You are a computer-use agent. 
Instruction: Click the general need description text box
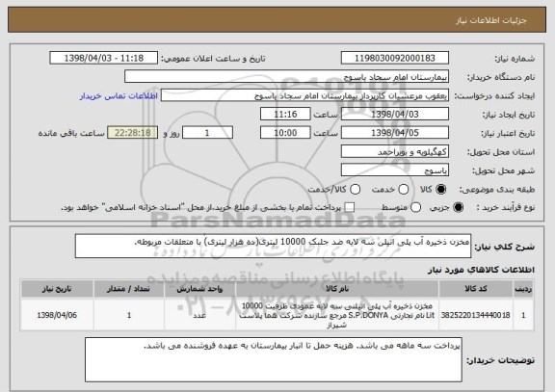point(273,246)
